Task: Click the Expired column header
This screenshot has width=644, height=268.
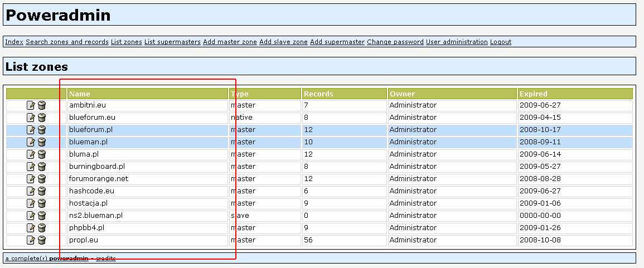Action: (575, 94)
